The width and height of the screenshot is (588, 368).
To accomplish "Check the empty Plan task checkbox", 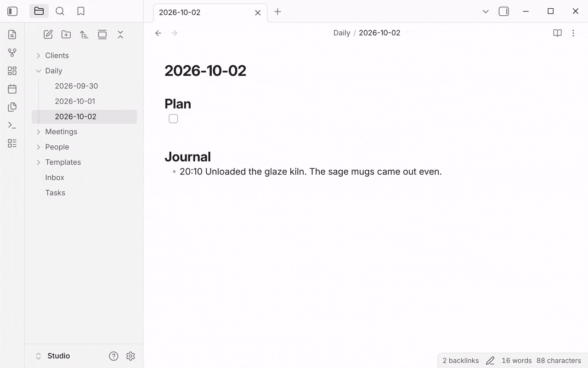I will (173, 119).
